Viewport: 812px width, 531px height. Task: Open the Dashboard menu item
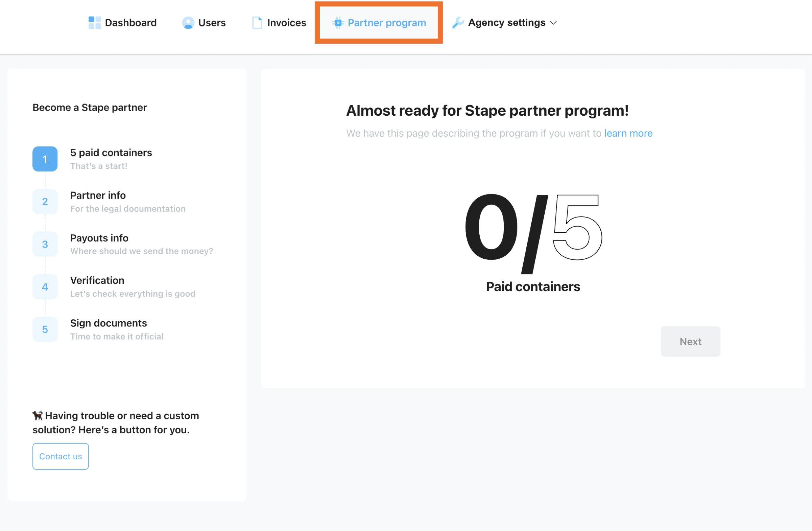pos(122,23)
